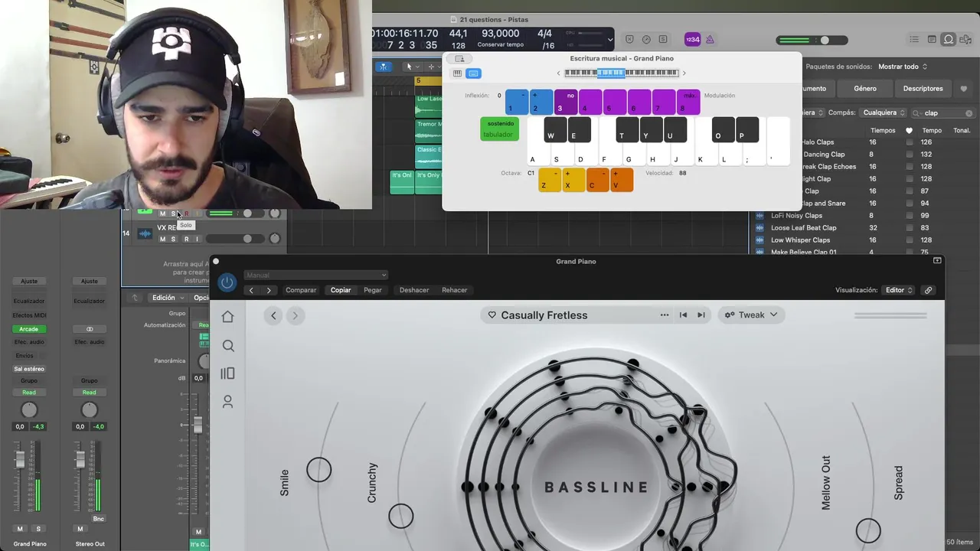
Task: Open the Read automation dropdown on Stereo Out
Action: tap(90, 393)
